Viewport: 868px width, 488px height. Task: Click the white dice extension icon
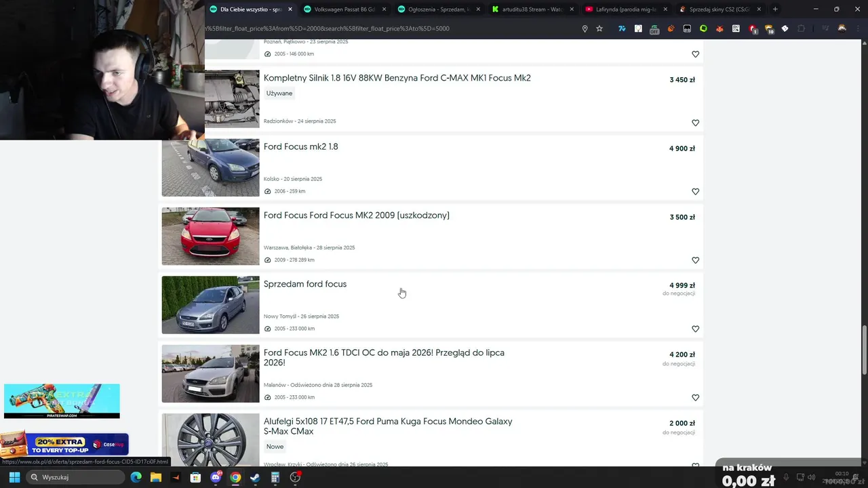[785, 28]
